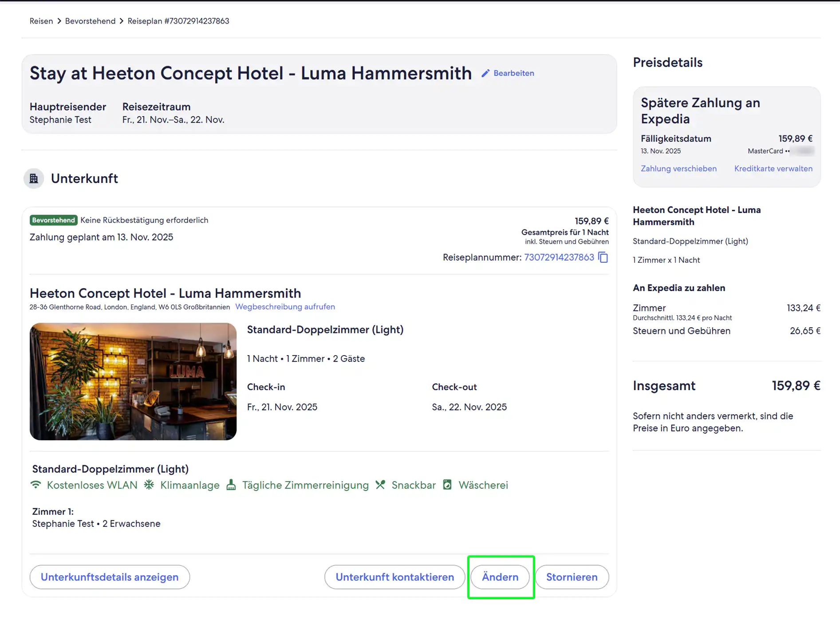Click 'Stephanie Test • 2 Erwachsene' text
The width and height of the screenshot is (840, 617).
tap(96, 524)
